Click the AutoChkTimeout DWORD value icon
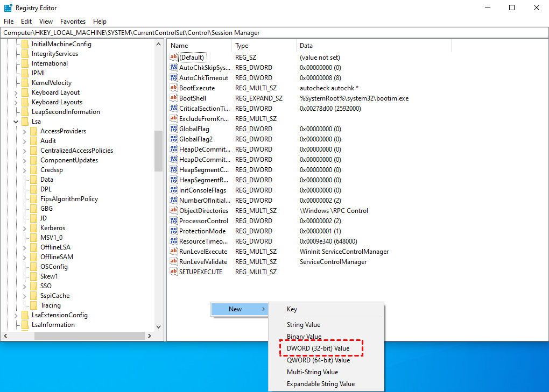The image size is (549, 392). (x=174, y=78)
